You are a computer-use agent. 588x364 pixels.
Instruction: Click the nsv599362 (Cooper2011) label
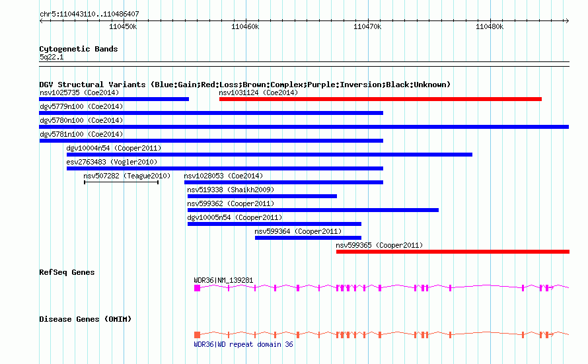(231, 203)
